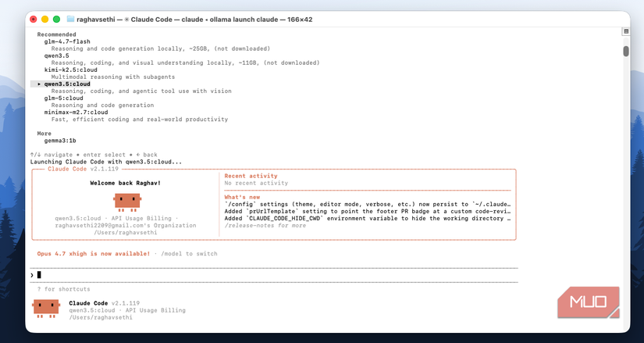
Task: Click the Claude mascot in the welcome box
Action: [127, 202]
